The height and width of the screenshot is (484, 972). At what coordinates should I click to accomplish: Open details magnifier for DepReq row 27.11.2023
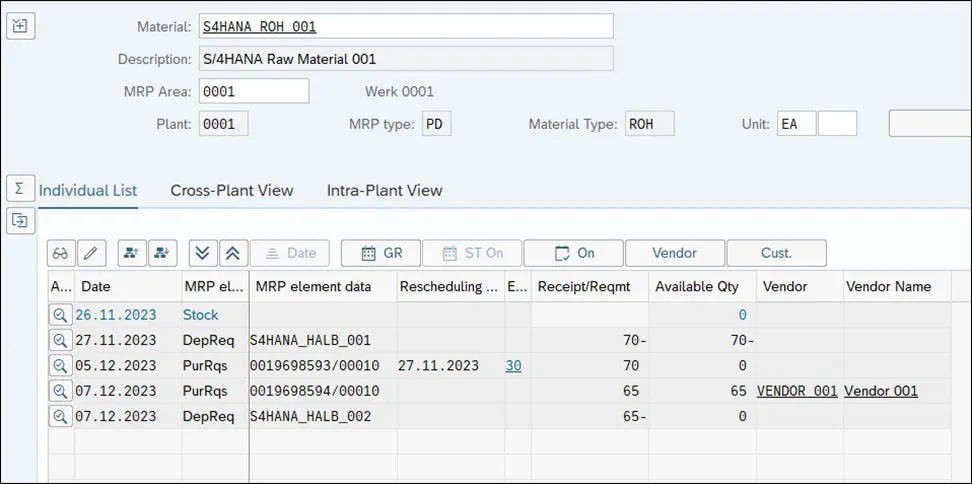[60, 340]
